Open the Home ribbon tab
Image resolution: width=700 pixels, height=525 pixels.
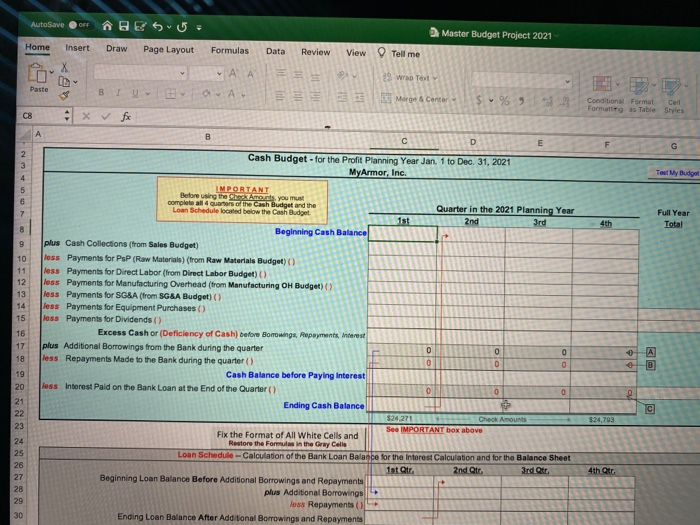38,47
